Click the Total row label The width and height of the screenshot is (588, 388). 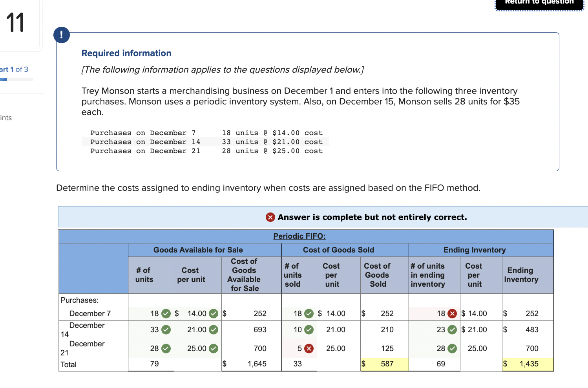pos(69,364)
